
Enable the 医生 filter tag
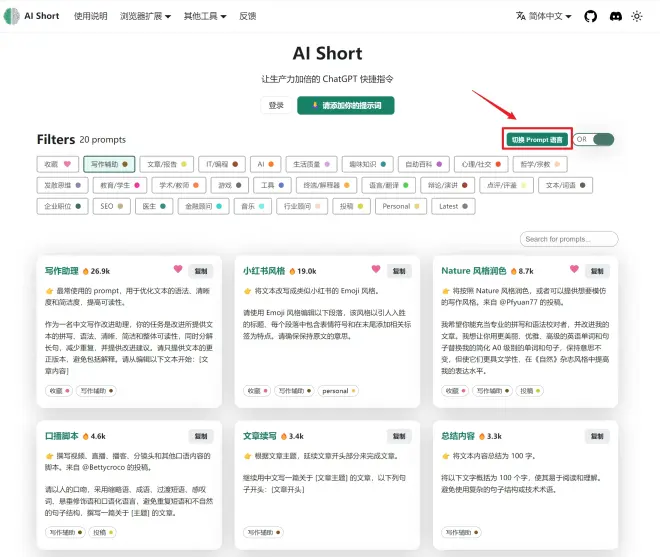point(154,206)
